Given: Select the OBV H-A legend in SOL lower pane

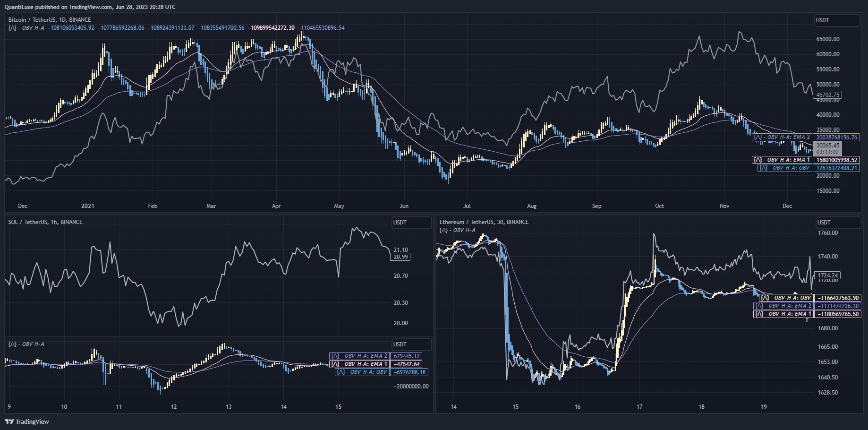Looking at the screenshot, I should pos(26,344).
